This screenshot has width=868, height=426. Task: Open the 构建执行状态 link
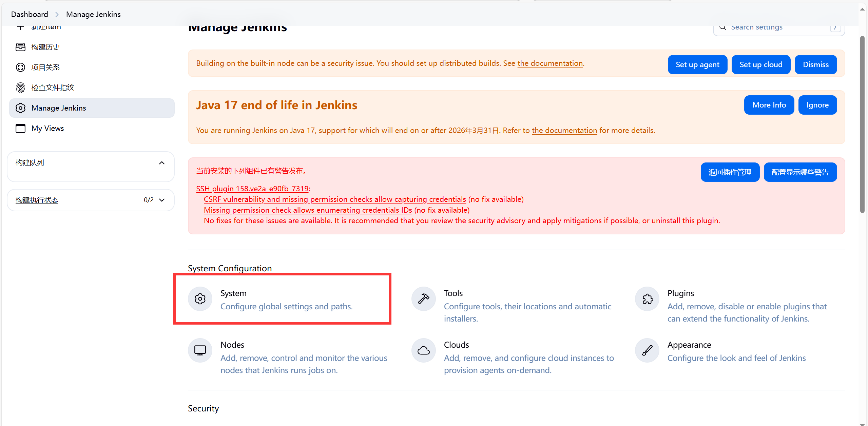point(37,200)
